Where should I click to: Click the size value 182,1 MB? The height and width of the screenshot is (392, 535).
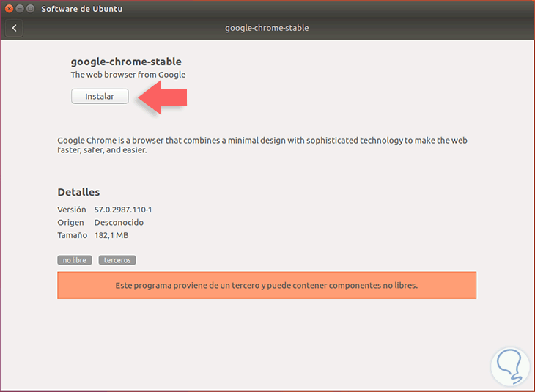click(x=111, y=235)
